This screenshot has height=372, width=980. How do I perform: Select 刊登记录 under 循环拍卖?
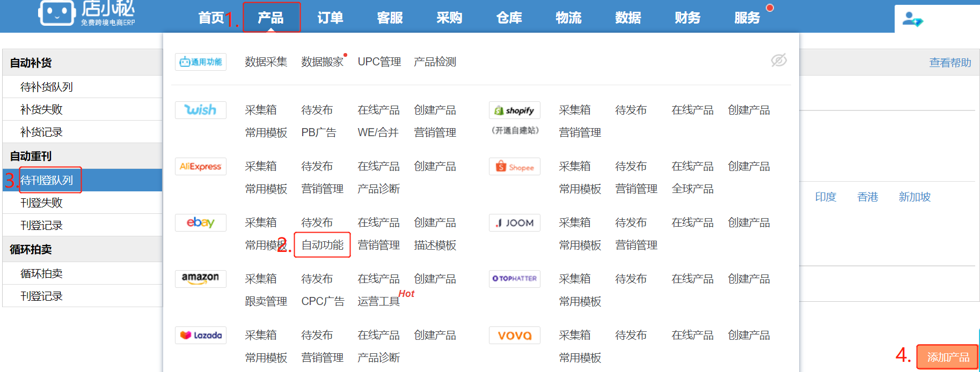[83, 296]
